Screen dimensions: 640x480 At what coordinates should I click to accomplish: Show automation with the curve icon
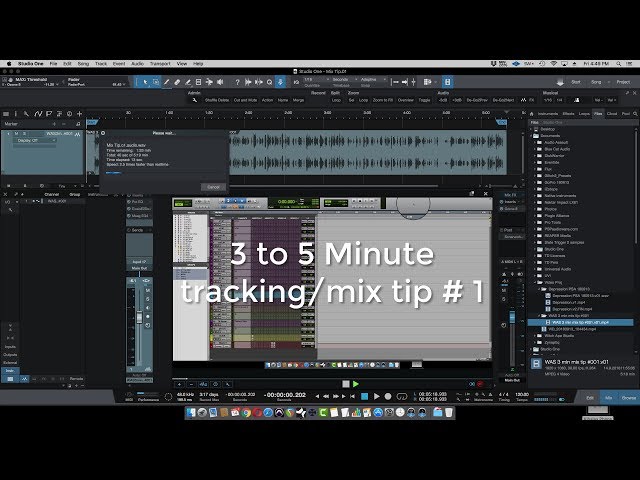pyautogui.click(x=38, y=114)
